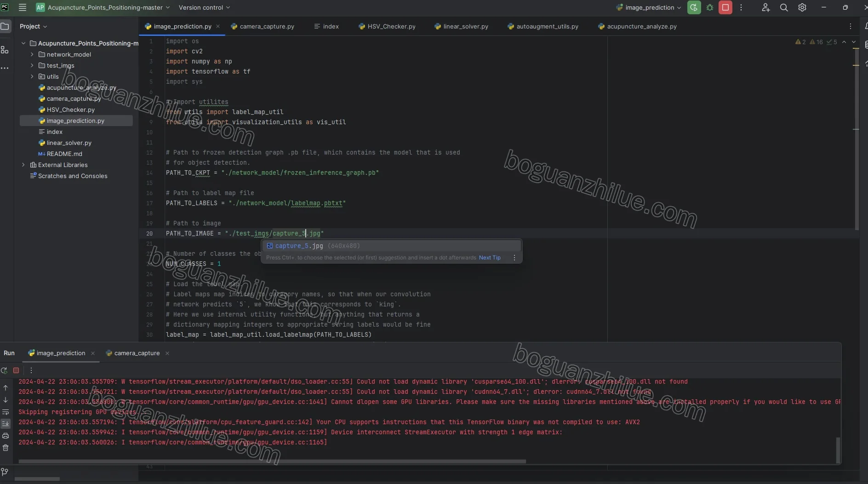Switch to linear_solver.py editor tab
This screenshot has height=484, width=868.
[x=462, y=26]
